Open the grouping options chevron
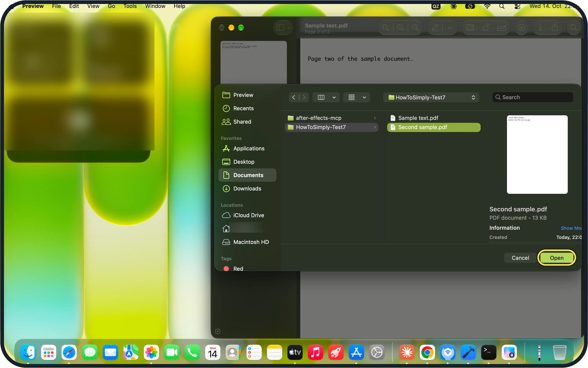The width and height of the screenshot is (588, 368). tap(364, 97)
